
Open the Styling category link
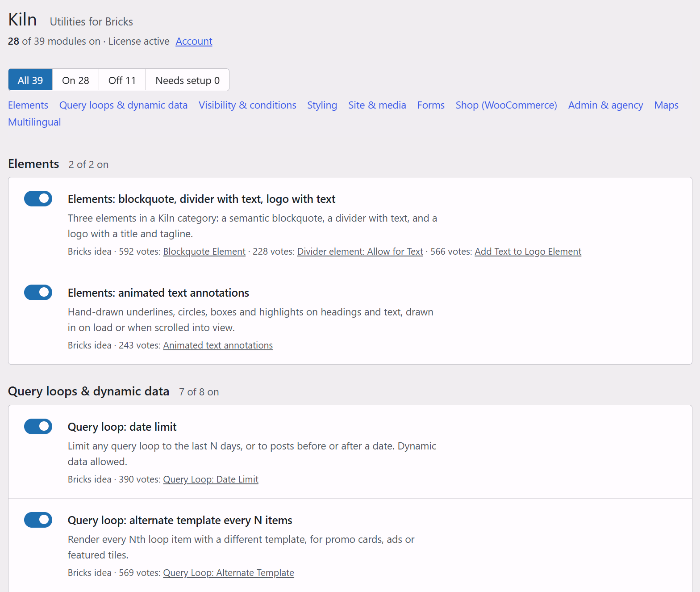[x=322, y=105]
